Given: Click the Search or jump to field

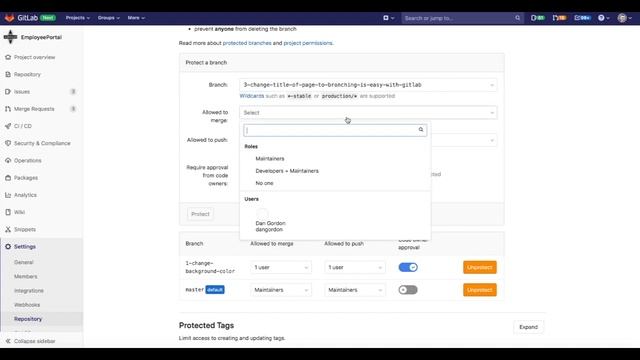Looking at the screenshot, I should 461,18.
